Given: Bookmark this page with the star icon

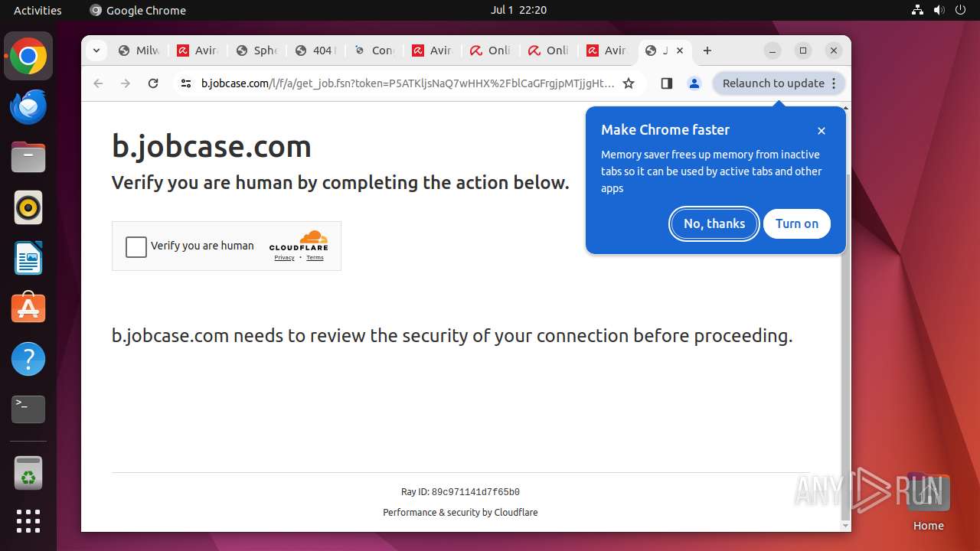Looking at the screenshot, I should coord(629,83).
